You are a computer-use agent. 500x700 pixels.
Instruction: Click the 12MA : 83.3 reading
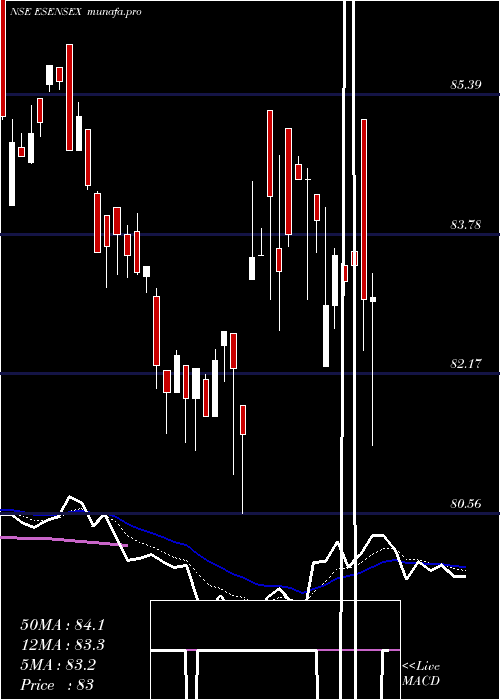point(62,645)
